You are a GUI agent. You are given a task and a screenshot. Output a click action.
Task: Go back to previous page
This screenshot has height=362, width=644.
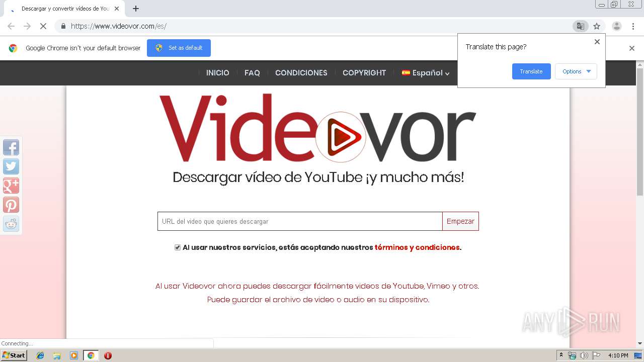(x=11, y=26)
